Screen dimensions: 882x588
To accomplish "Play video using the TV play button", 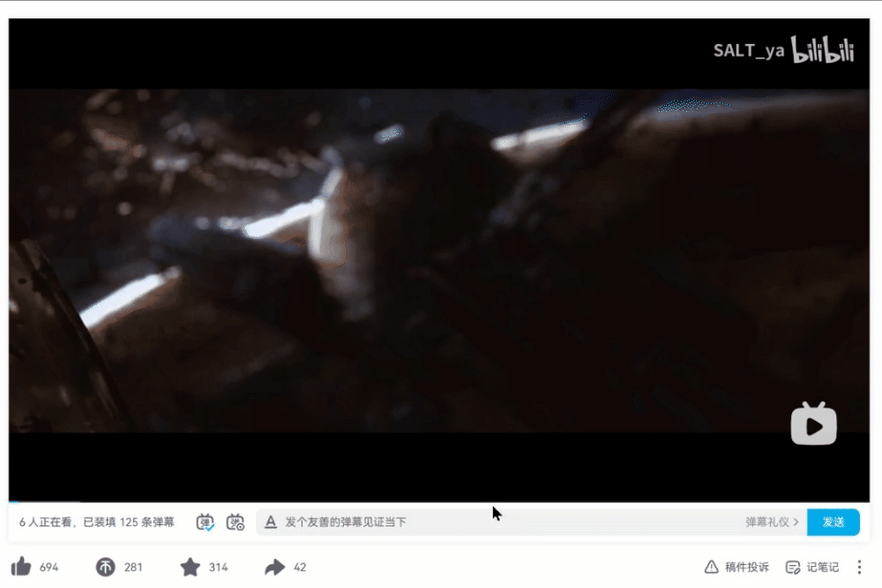I will (813, 424).
